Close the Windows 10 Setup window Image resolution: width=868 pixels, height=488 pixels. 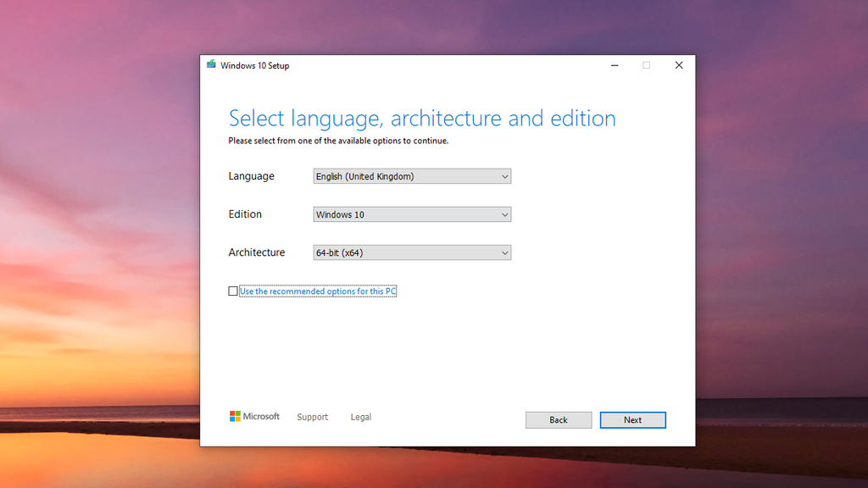click(679, 65)
